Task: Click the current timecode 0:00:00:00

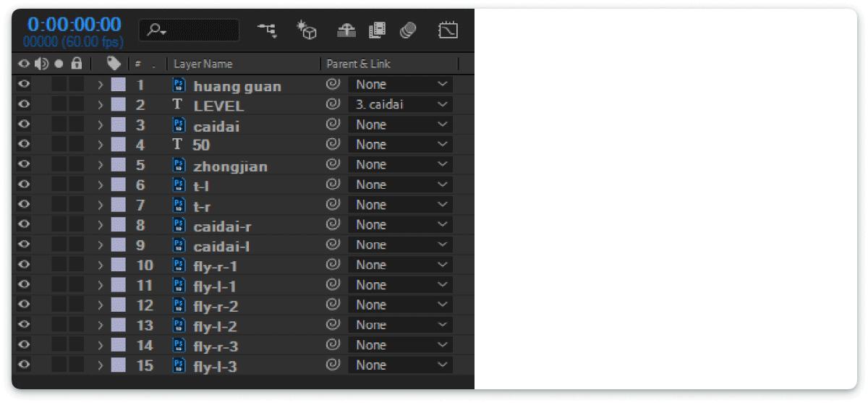Action: [75, 25]
